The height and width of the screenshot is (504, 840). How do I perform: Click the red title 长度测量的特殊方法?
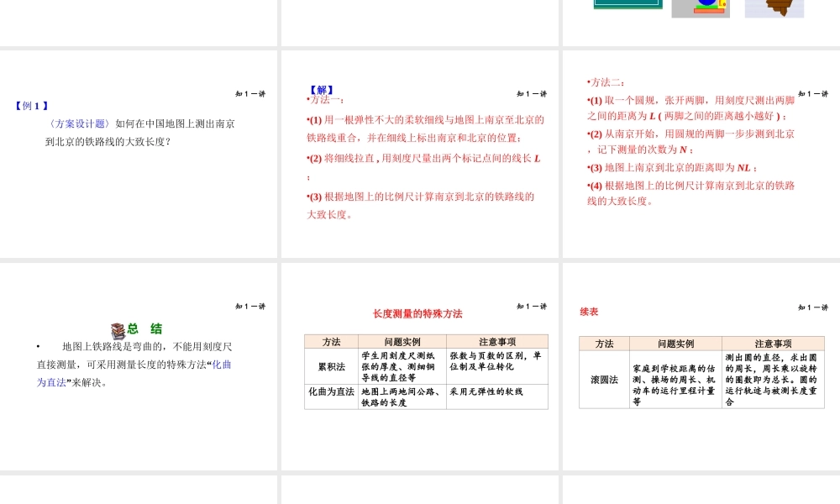point(417,314)
